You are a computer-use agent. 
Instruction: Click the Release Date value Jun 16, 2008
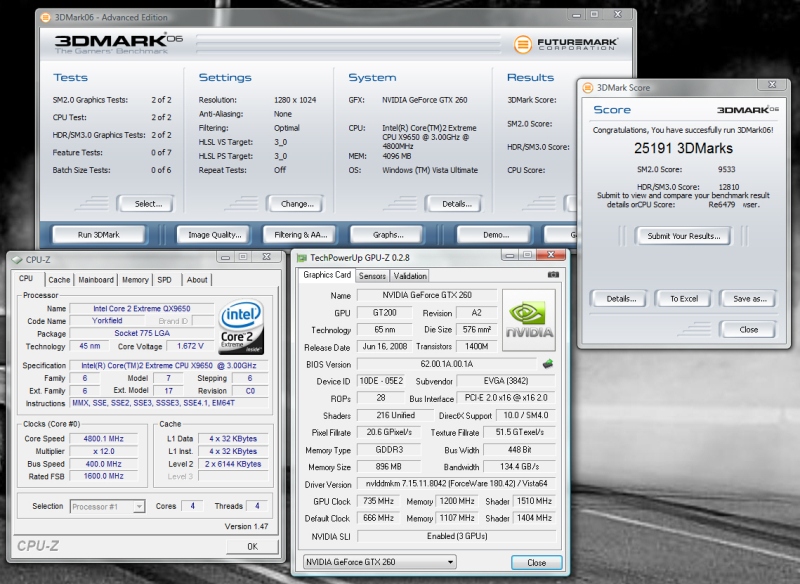tap(385, 347)
